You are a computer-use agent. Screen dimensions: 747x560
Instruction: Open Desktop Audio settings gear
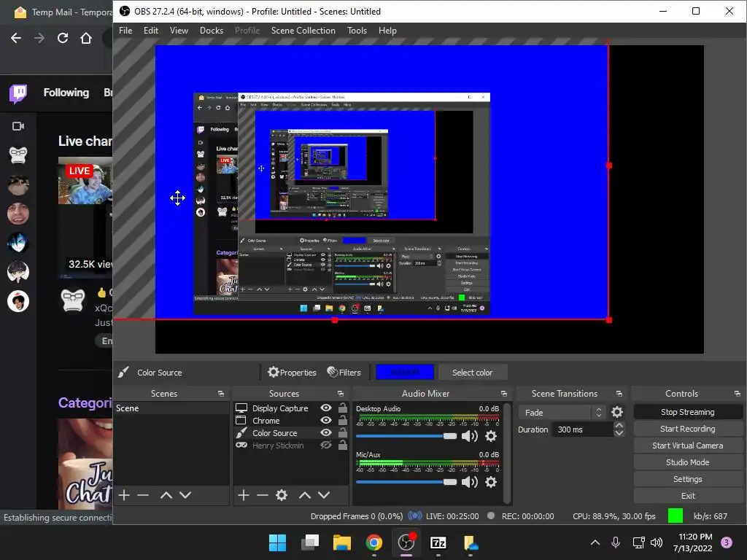(x=491, y=436)
